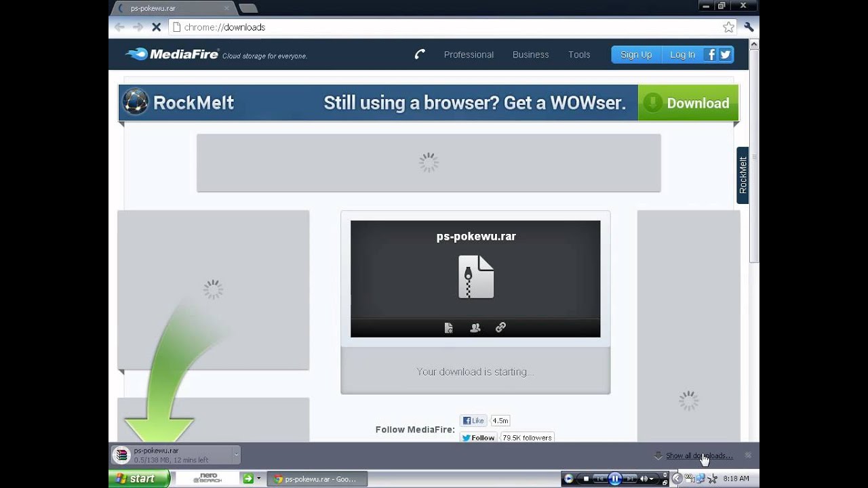Viewport: 868px width, 488px height.
Task: Open the Tools menu item
Action: [579, 54]
